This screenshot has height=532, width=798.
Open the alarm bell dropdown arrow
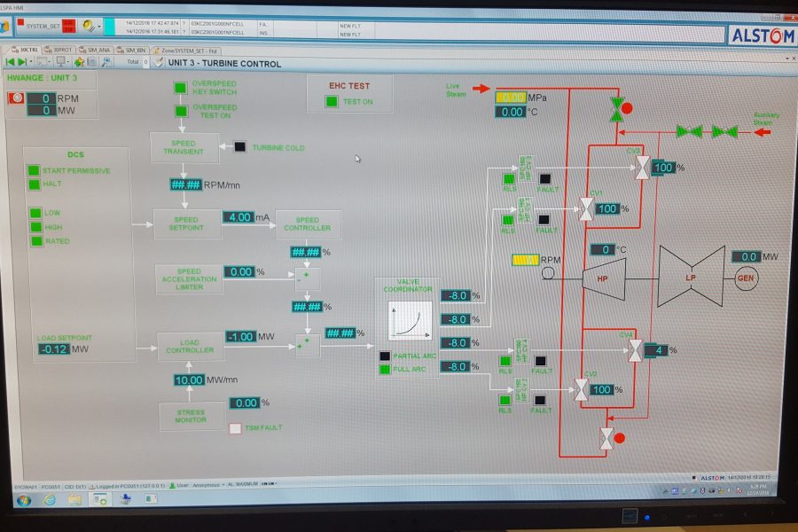click(x=99, y=26)
